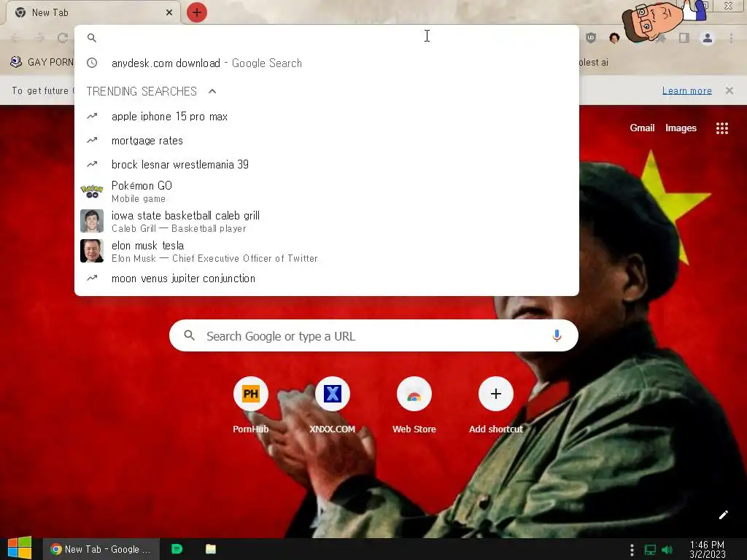Switch to New Tab - Google taskbar item
This screenshot has width=747, height=560.
pyautogui.click(x=101, y=549)
